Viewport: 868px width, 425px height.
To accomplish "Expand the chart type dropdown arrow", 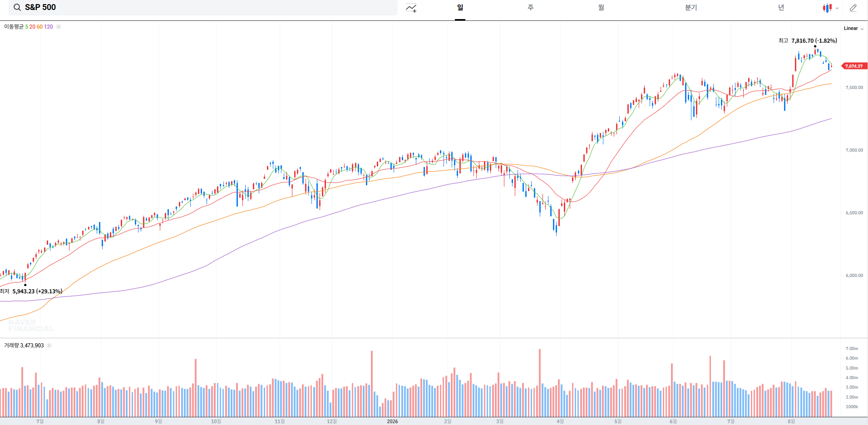I will tap(837, 8).
